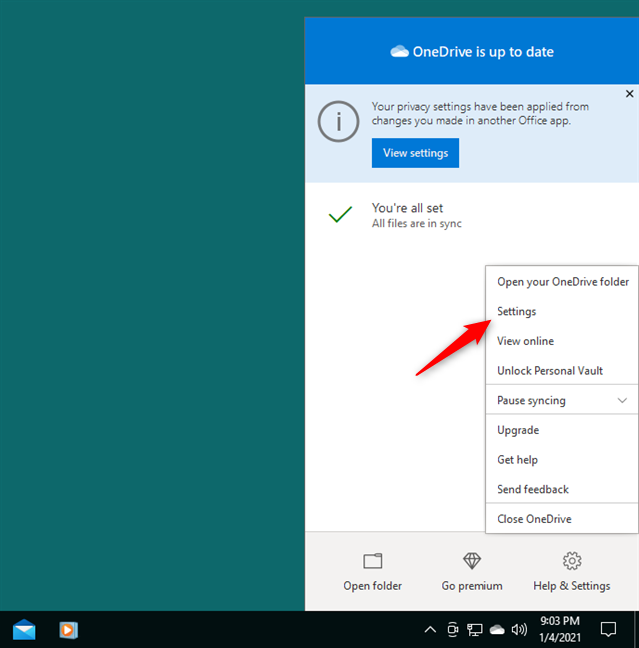Click the taskbar clock showing 9:03 PM
639x648 pixels.
point(560,621)
